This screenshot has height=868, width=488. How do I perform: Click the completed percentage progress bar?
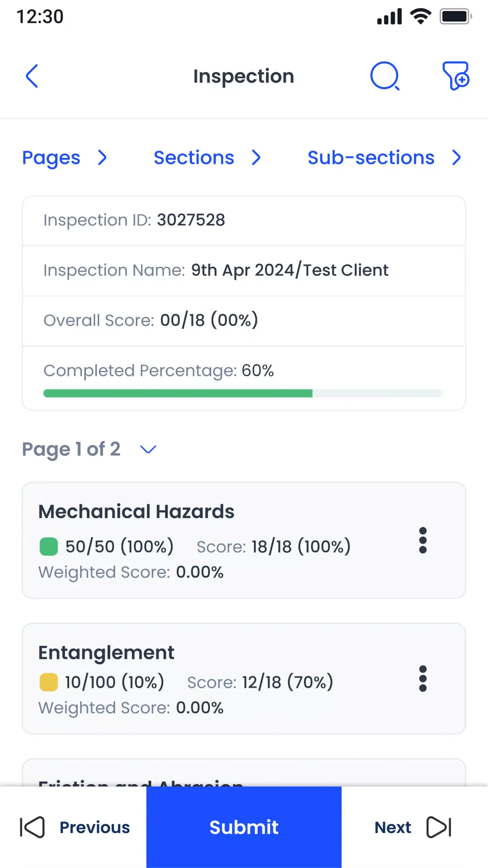pos(243,393)
